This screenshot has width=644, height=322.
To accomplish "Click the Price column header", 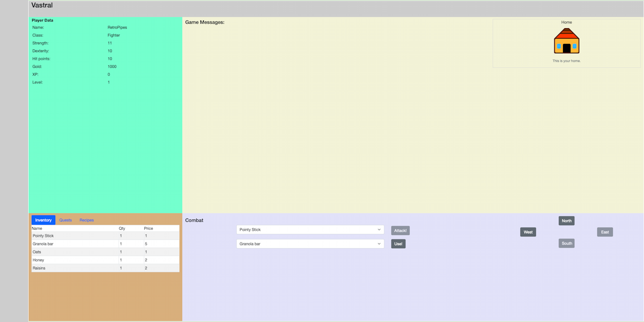I will (x=148, y=228).
